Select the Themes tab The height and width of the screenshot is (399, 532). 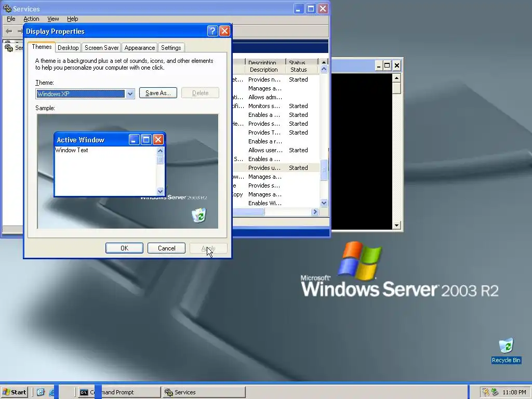pyautogui.click(x=42, y=47)
